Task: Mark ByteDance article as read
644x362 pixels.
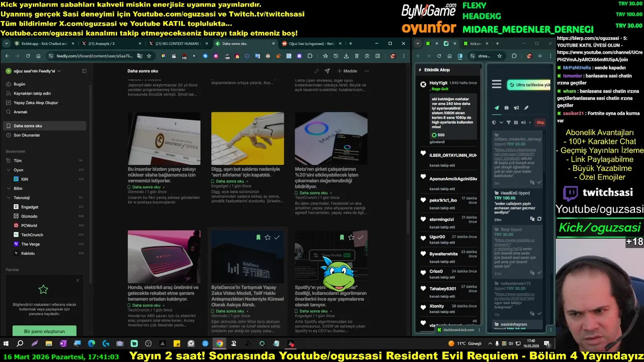Action: point(277,237)
